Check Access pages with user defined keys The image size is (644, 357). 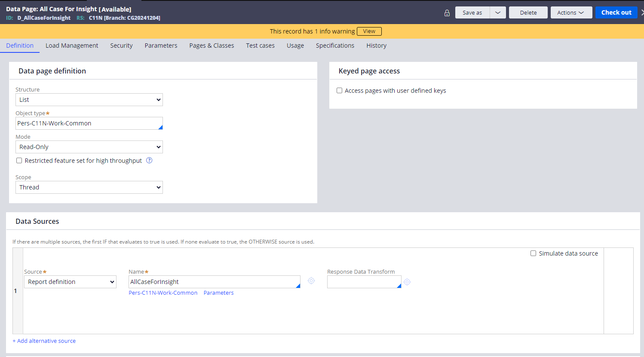pyautogui.click(x=340, y=91)
